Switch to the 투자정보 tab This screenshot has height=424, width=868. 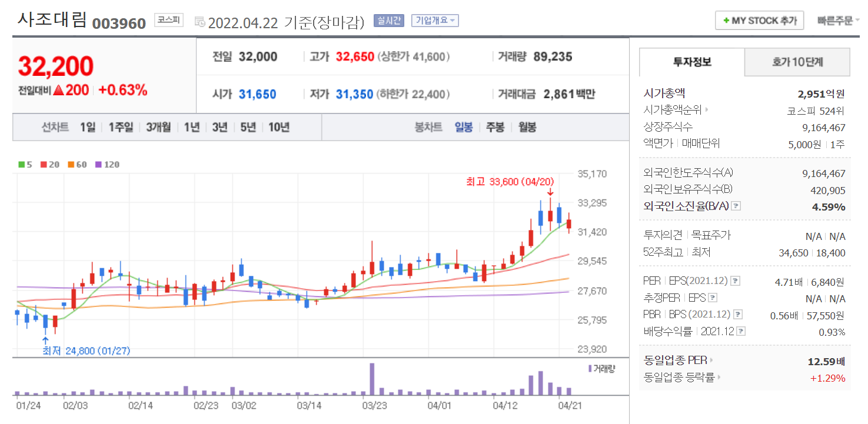692,62
